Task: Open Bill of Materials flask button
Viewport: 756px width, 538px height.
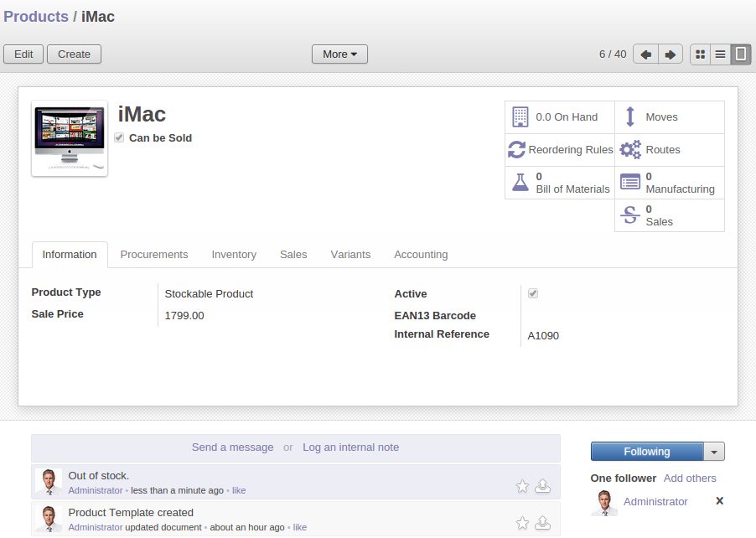Action: (560, 183)
